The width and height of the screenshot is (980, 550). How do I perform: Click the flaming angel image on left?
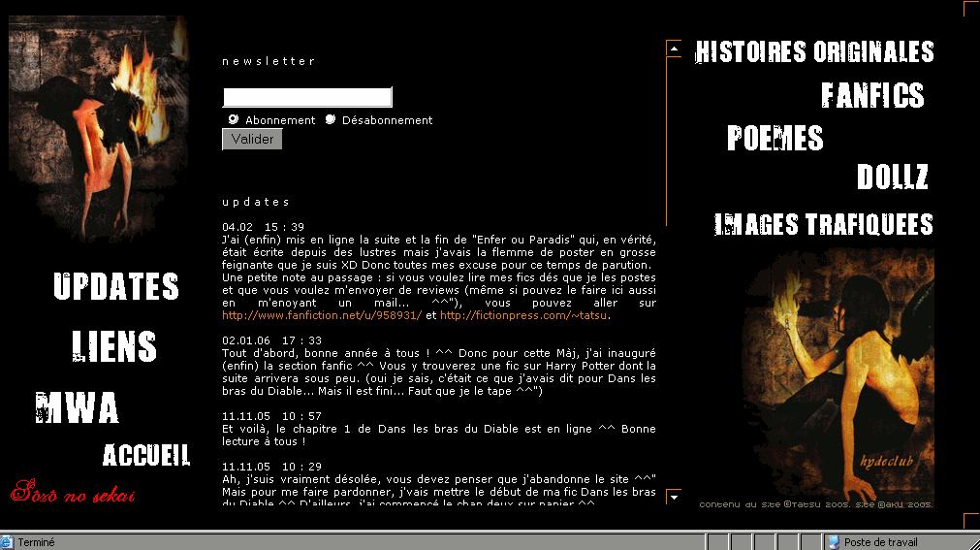(98, 129)
